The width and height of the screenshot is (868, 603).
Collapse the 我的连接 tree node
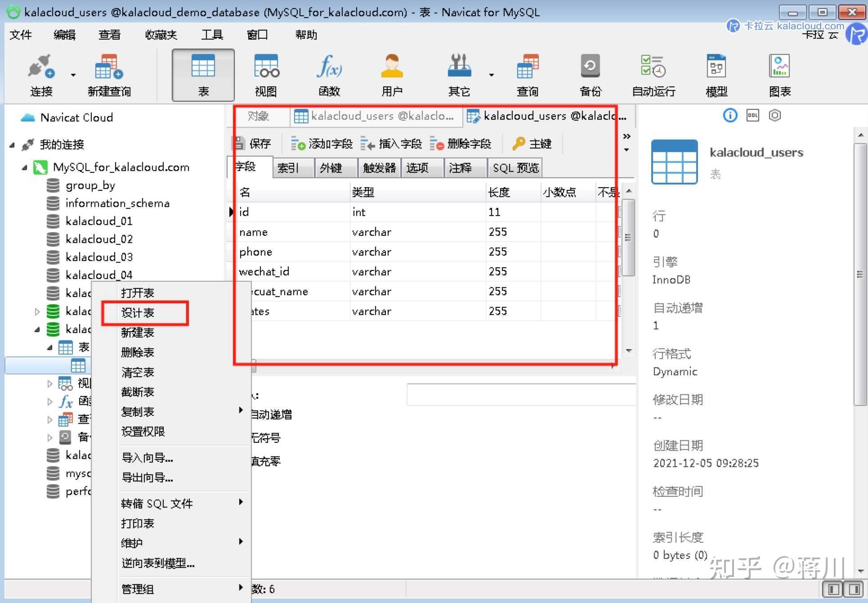coord(12,144)
